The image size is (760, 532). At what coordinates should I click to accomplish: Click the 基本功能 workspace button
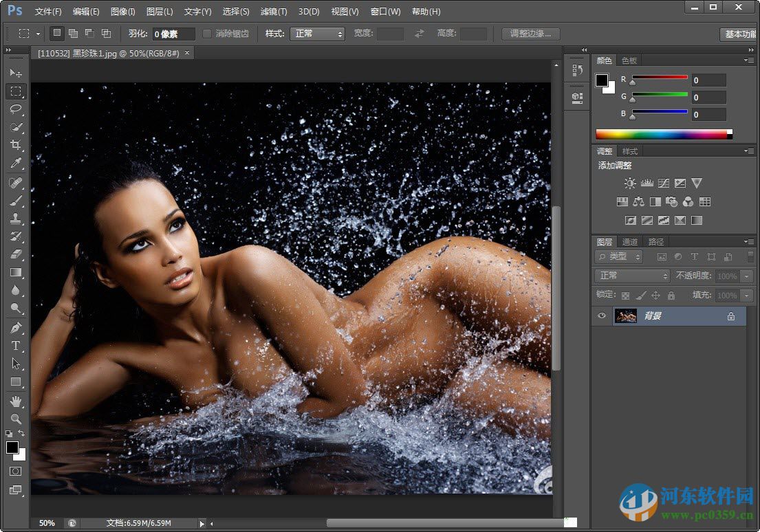click(x=741, y=33)
